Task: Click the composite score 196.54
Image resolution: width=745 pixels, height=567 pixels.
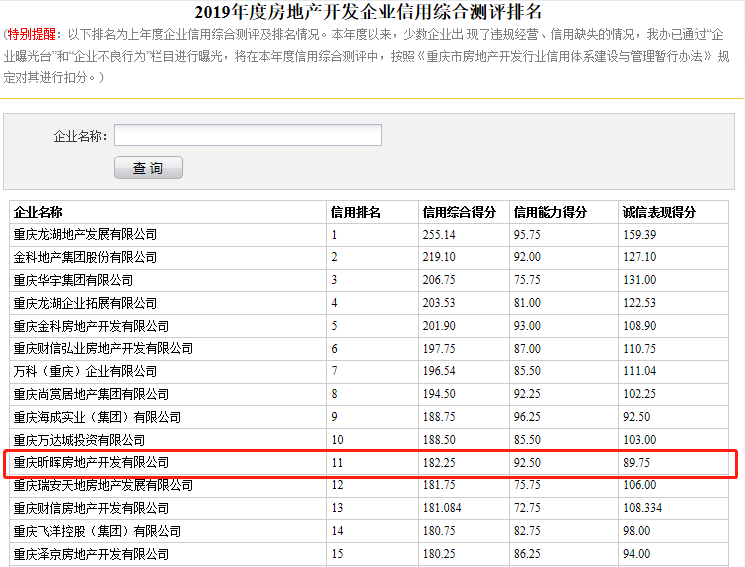Action: coord(439,371)
